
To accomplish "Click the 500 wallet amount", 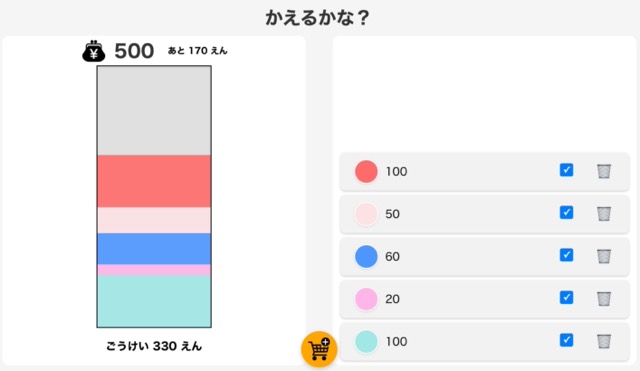I will [134, 51].
